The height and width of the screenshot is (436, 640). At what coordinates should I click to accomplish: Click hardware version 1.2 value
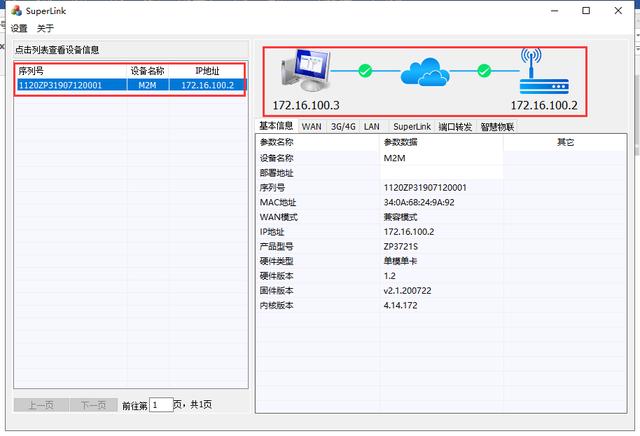point(389,276)
